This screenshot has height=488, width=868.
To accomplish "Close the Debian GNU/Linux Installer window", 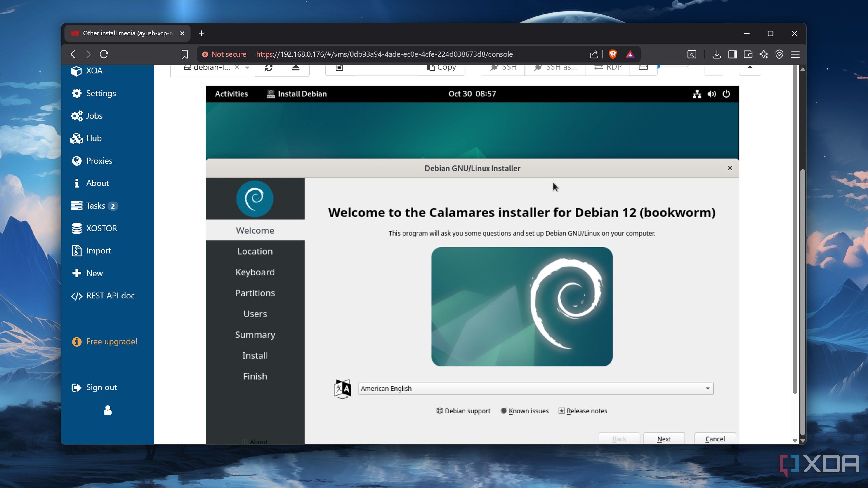I will pyautogui.click(x=729, y=168).
